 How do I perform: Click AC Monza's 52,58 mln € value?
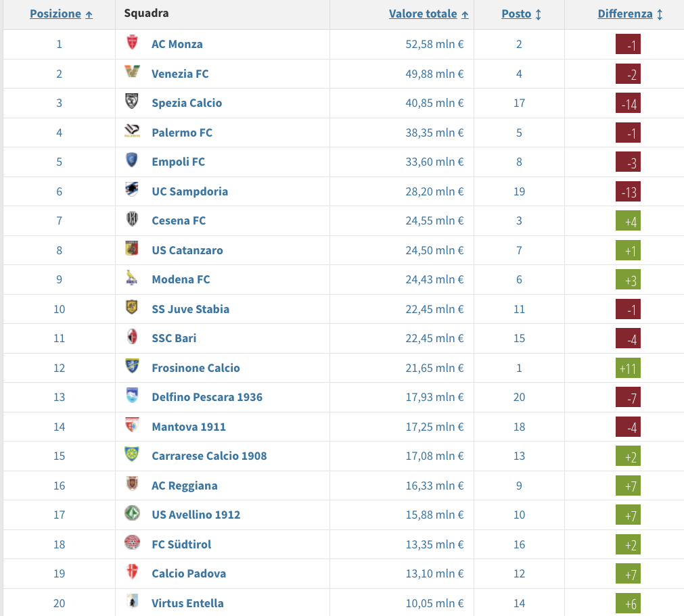pos(433,44)
